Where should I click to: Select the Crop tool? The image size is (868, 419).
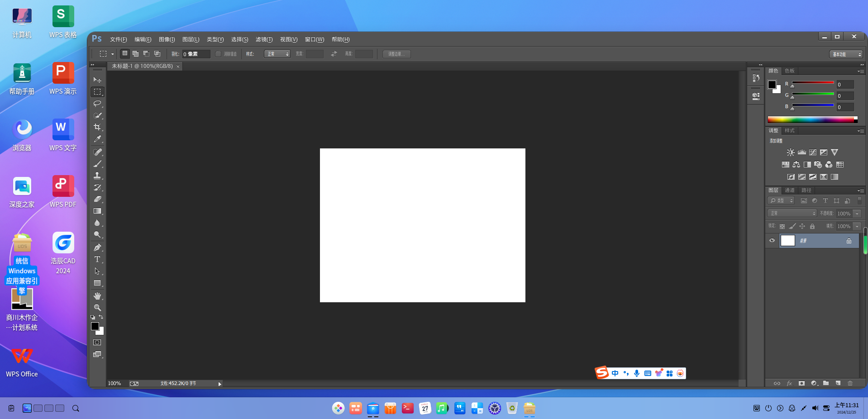tap(97, 127)
